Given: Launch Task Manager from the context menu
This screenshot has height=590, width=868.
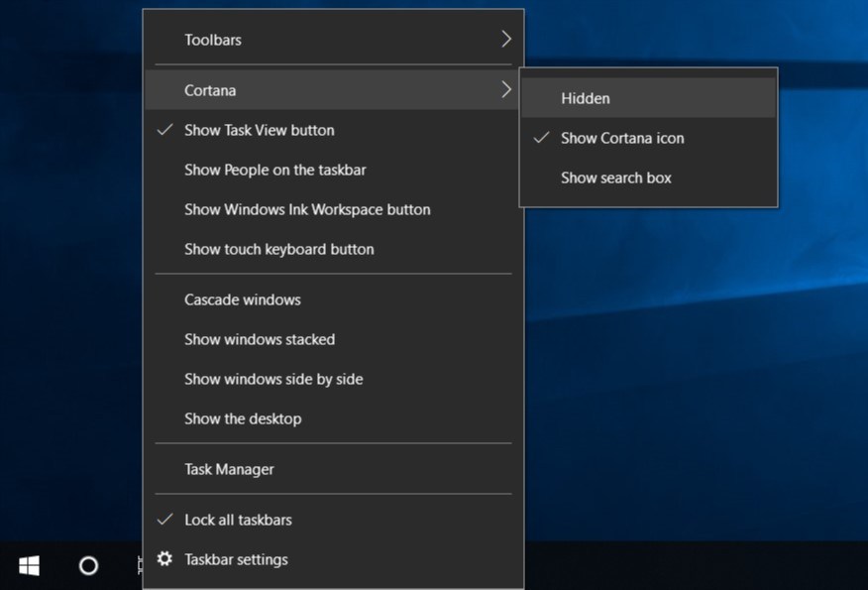Looking at the screenshot, I should click(x=229, y=469).
